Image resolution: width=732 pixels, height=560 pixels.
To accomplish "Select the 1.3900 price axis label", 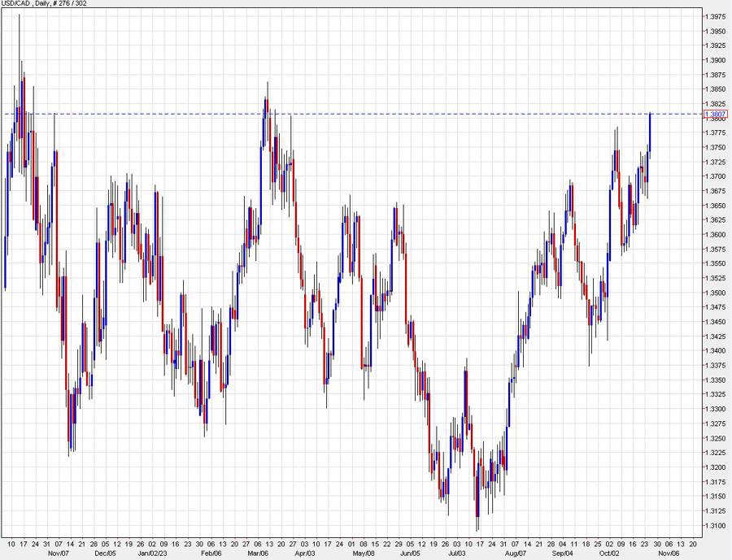I will (x=717, y=60).
